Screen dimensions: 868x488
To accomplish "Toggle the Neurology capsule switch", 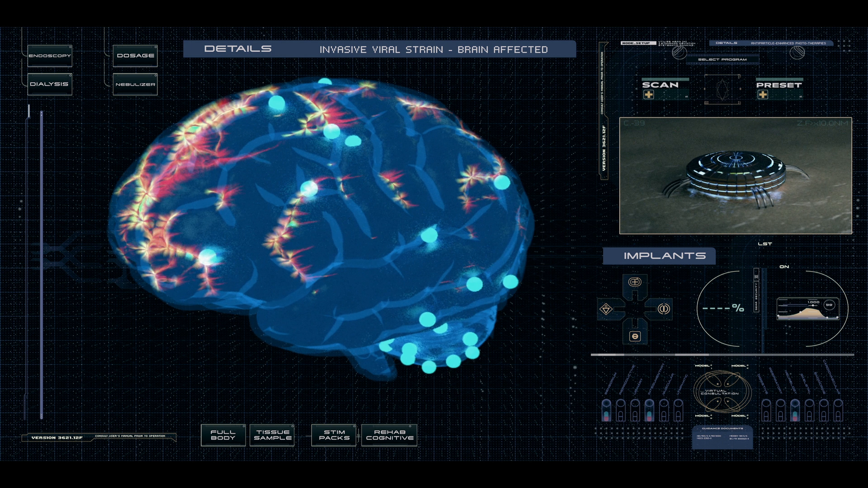I will [x=794, y=409].
